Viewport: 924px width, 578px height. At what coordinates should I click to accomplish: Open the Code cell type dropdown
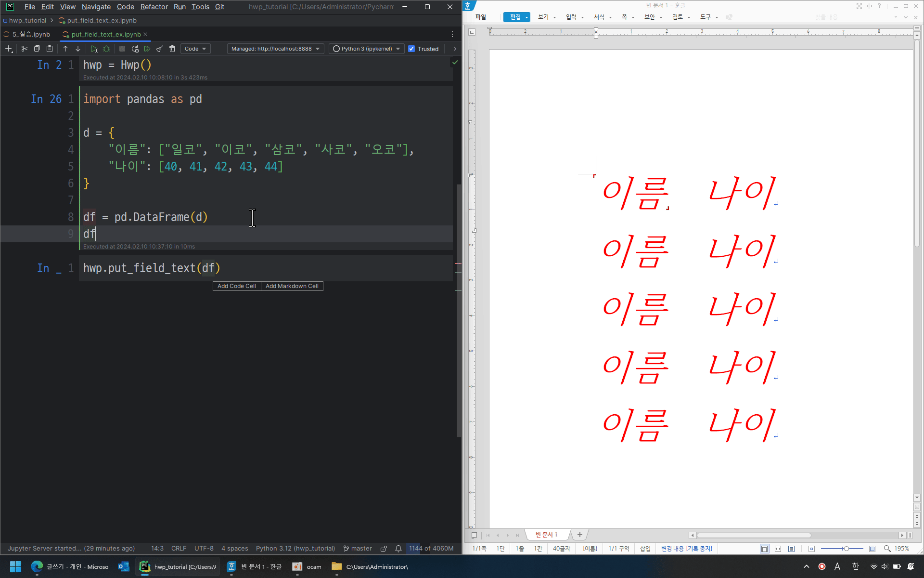(195, 49)
